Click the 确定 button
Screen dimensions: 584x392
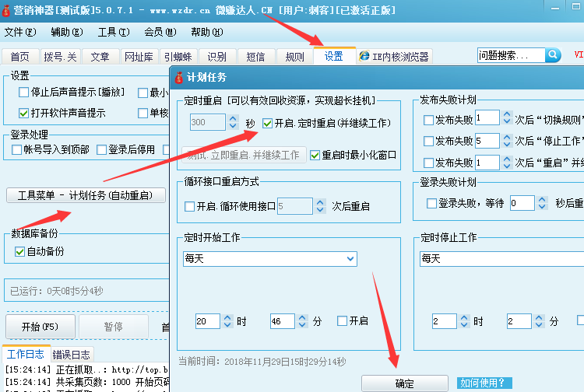[404, 383]
